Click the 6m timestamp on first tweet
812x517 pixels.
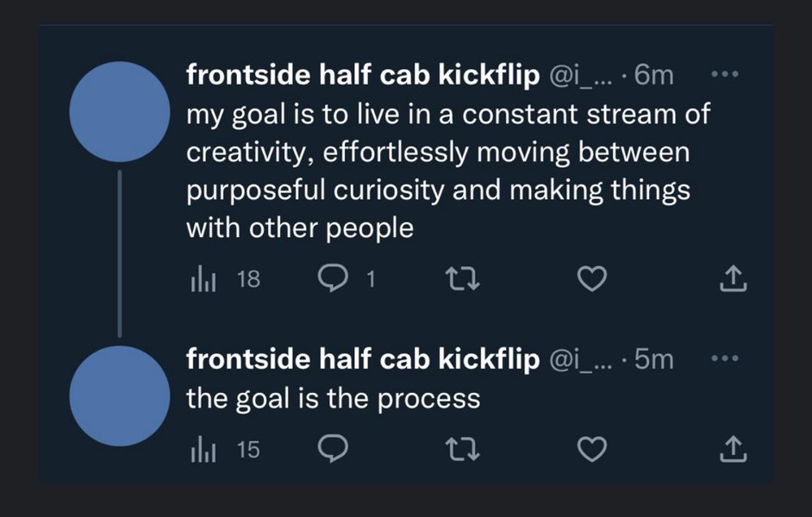653,76
